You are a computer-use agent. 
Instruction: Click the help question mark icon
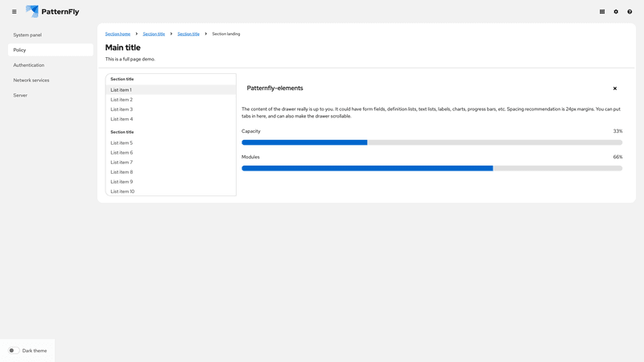tap(630, 12)
